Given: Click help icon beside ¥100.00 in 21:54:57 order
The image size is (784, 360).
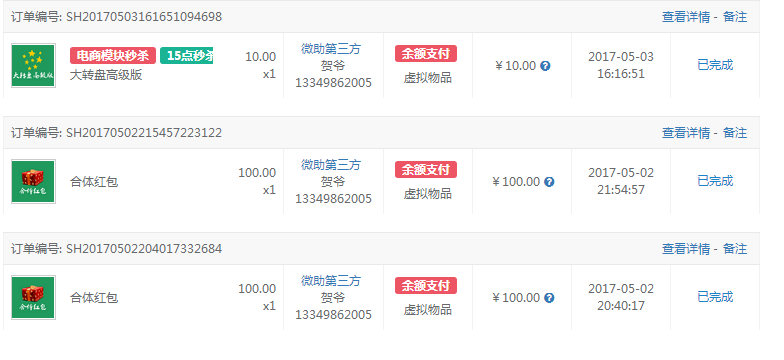Looking at the screenshot, I should 549,182.
